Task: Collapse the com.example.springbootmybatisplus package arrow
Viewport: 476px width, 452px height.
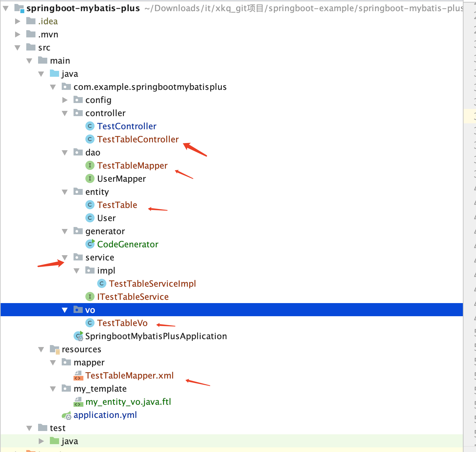Action: click(53, 87)
